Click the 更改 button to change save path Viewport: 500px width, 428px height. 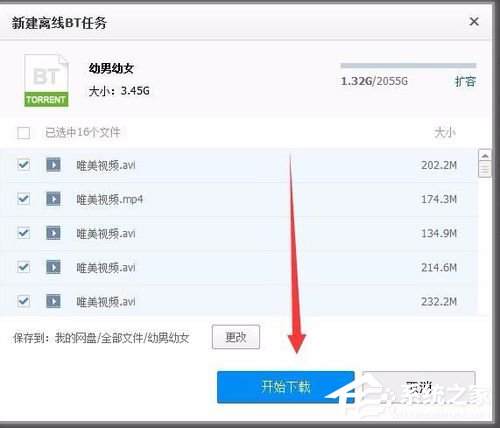236,337
